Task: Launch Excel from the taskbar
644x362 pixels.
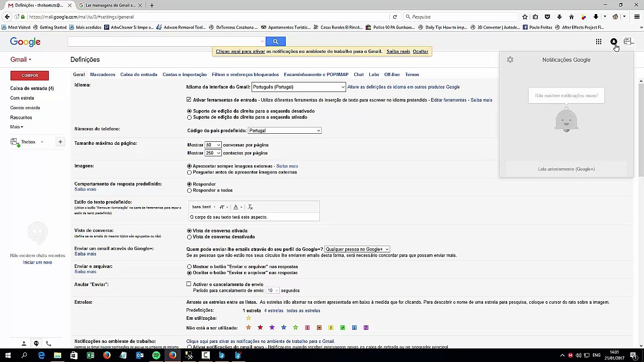Action: 90,355
